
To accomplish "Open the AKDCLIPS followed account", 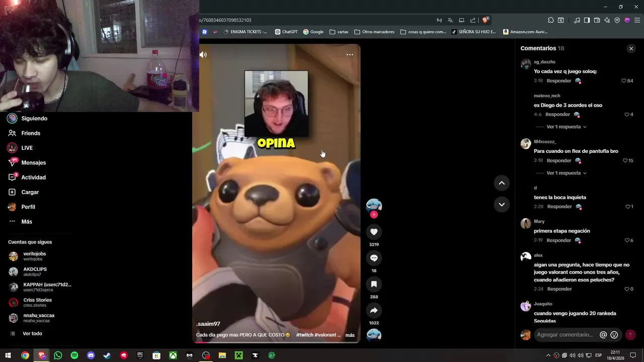I will pos(35,272).
